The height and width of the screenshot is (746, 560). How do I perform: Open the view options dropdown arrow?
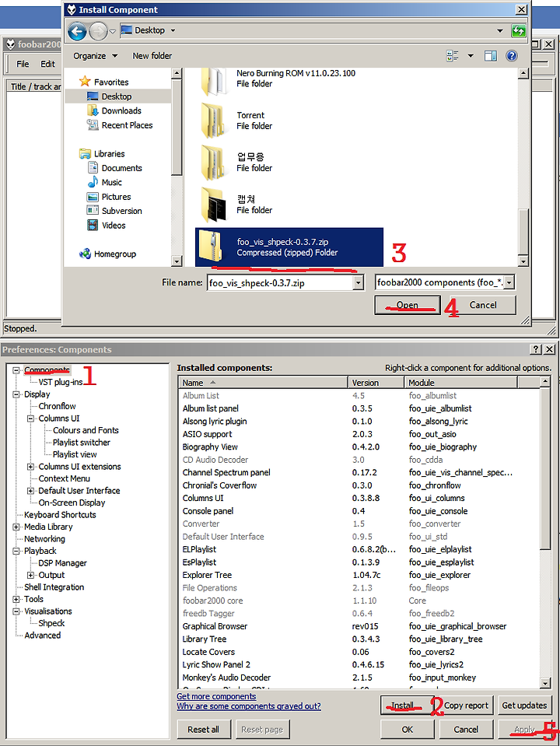(x=471, y=56)
